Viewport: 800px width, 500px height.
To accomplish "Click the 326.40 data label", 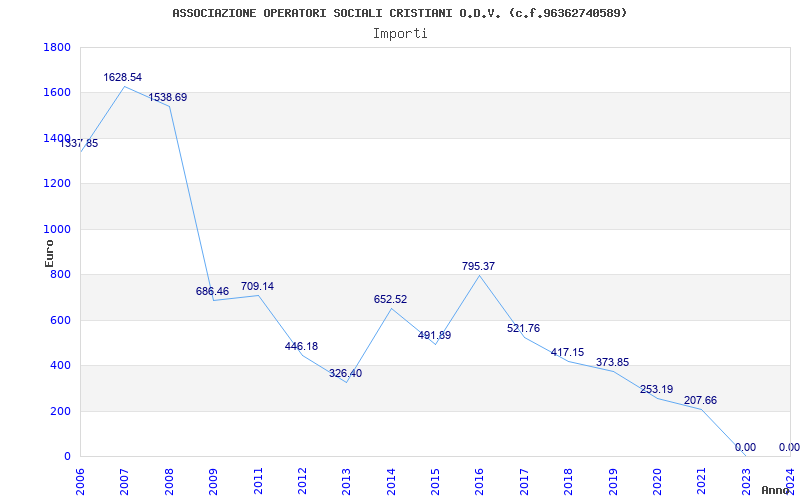I will click(x=345, y=373).
